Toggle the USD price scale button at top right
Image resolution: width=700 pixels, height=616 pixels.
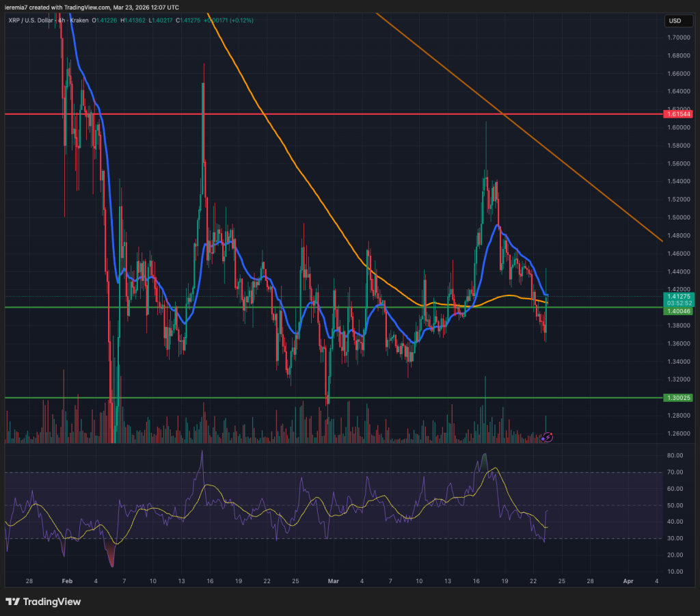coord(677,21)
